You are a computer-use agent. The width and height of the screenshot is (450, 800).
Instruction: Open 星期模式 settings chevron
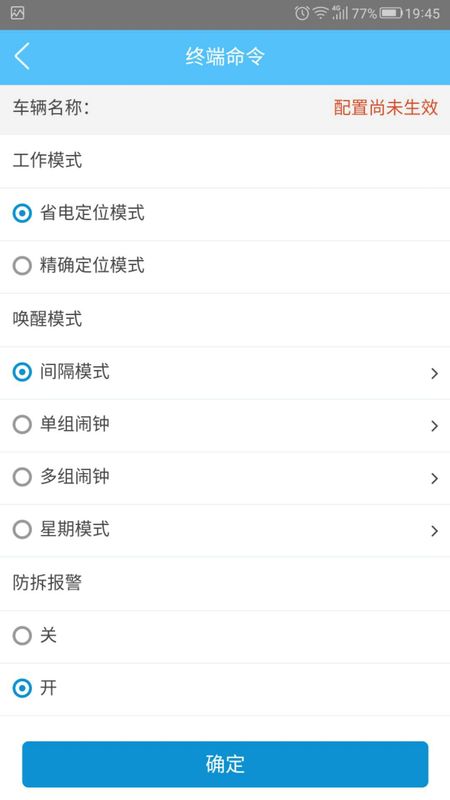pos(434,531)
